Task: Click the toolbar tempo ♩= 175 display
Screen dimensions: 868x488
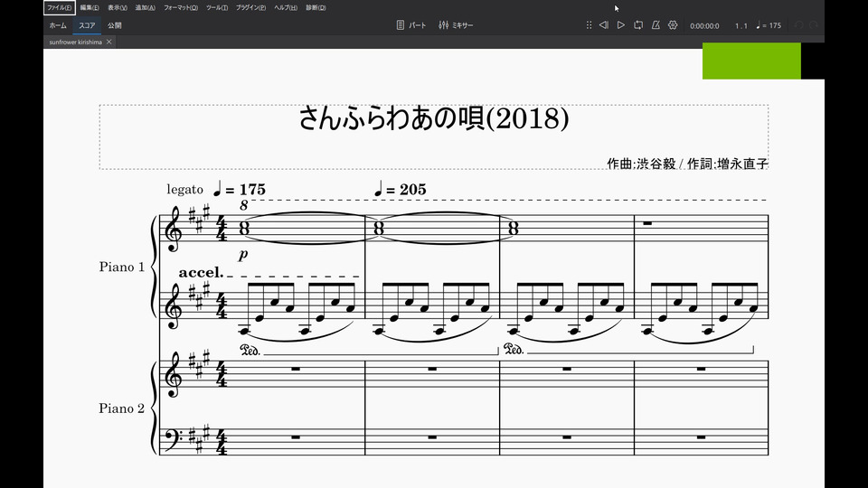Action: (x=769, y=25)
